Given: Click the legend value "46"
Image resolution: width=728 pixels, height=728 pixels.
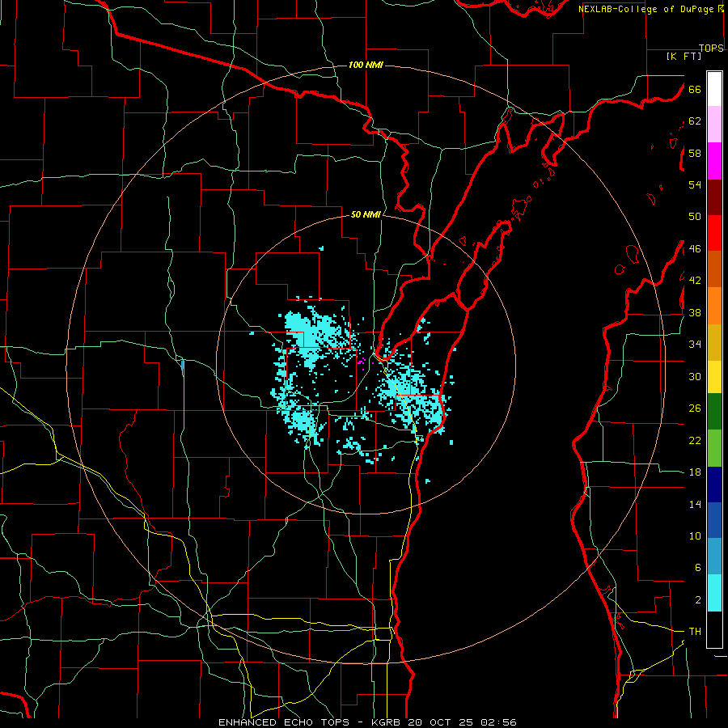Looking at the screenshot, I should [x=695, y=249].
